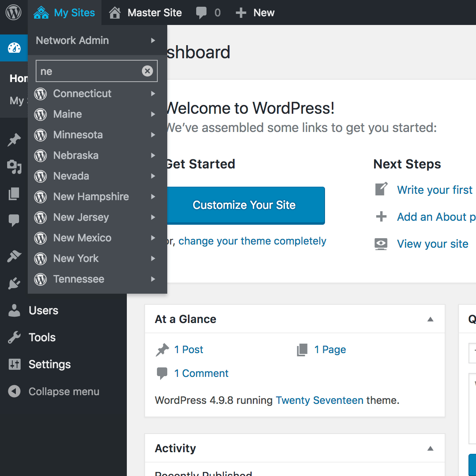
Task: Select Nevada in site list
Action: click(97, 176)
